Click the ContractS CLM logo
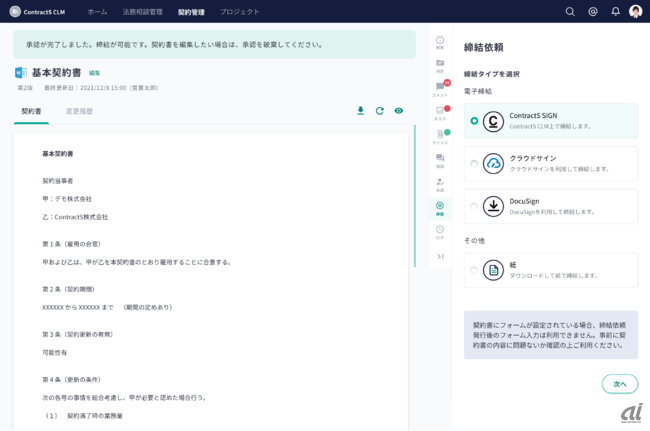Screen dimensions: 650x431 (x=37, y=12)
